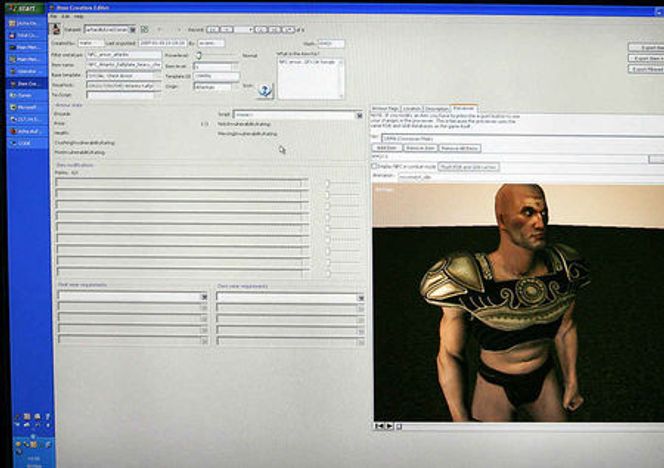Click the new record navigation button
Screen dimensions: 664x468
point(288,30)
